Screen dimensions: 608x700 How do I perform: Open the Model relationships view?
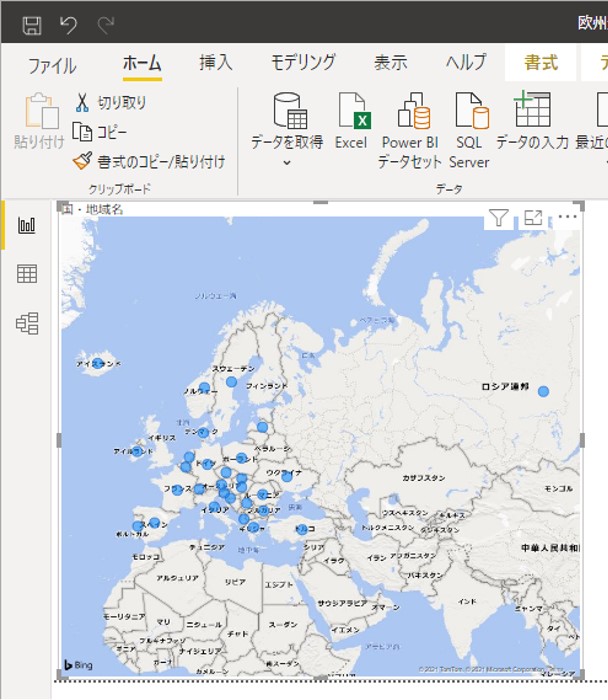coord(27,323)
